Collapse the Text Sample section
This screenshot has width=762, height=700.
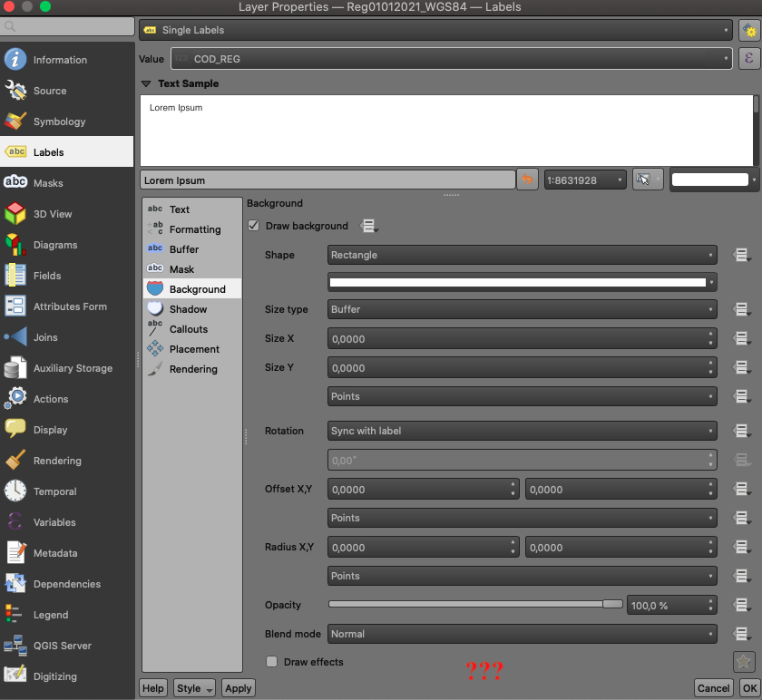tap(146, 83)
